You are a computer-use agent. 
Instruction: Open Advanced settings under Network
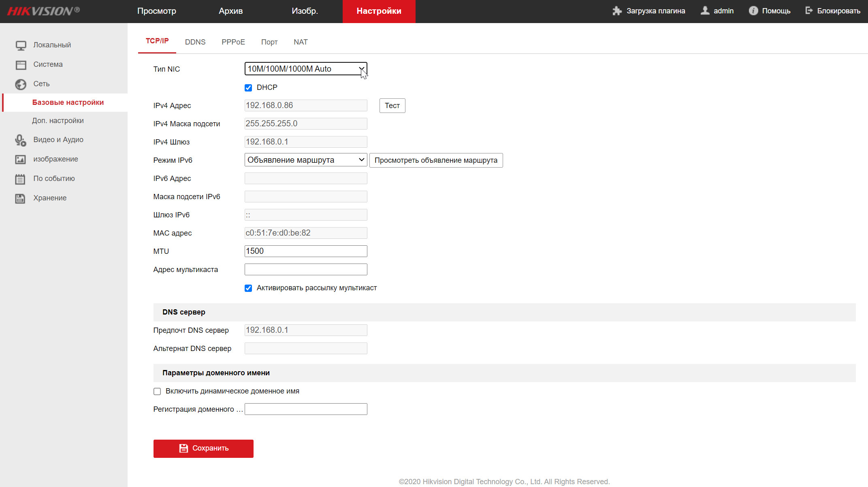[x=58, y=121]
